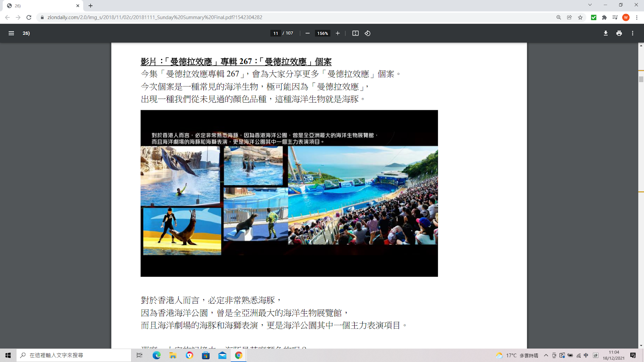Open Microsoft Store from taskbar

point(206,355)
